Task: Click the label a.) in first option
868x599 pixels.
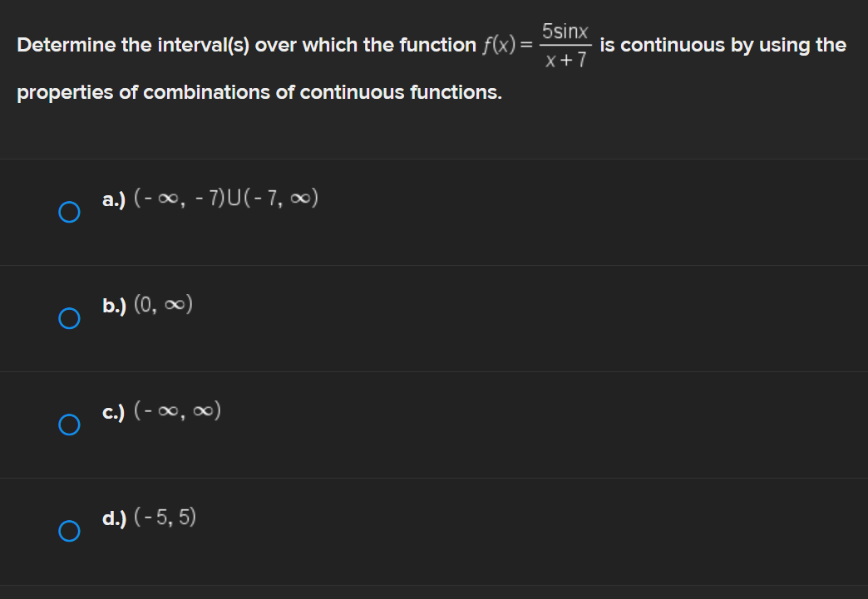Action: pos(112,199)
